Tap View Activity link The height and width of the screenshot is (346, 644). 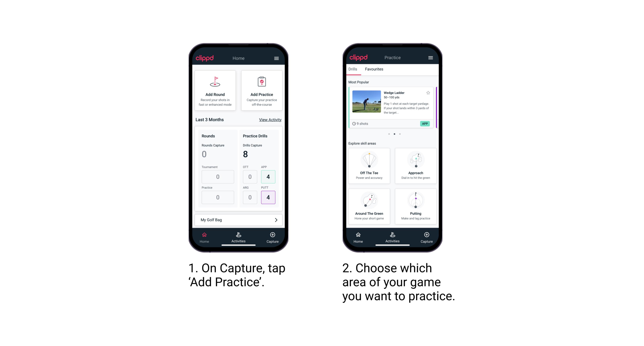269,120
